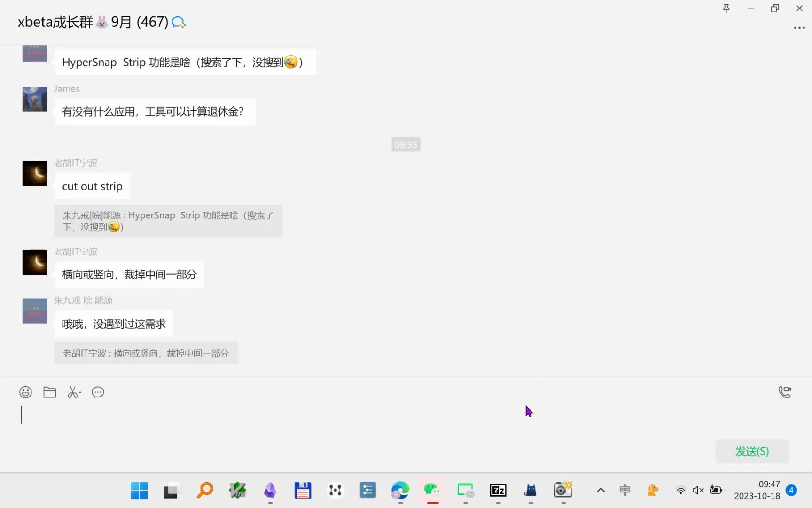Switch to Microsoft Edge in taskbar
The width and height of the screenshot is (812, 508).
point(400,491)
